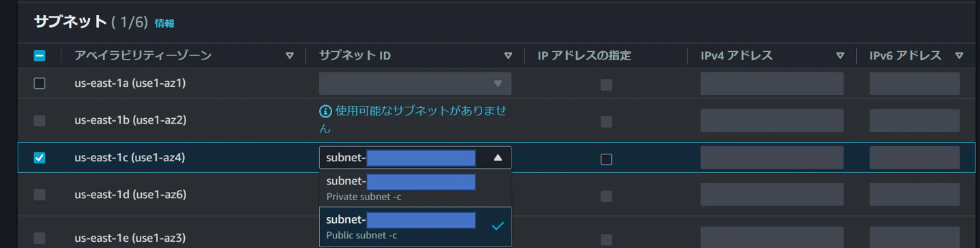
Task: Click the us-east-1a (use1-az1) zone label
Action: [x=130, y=83]
